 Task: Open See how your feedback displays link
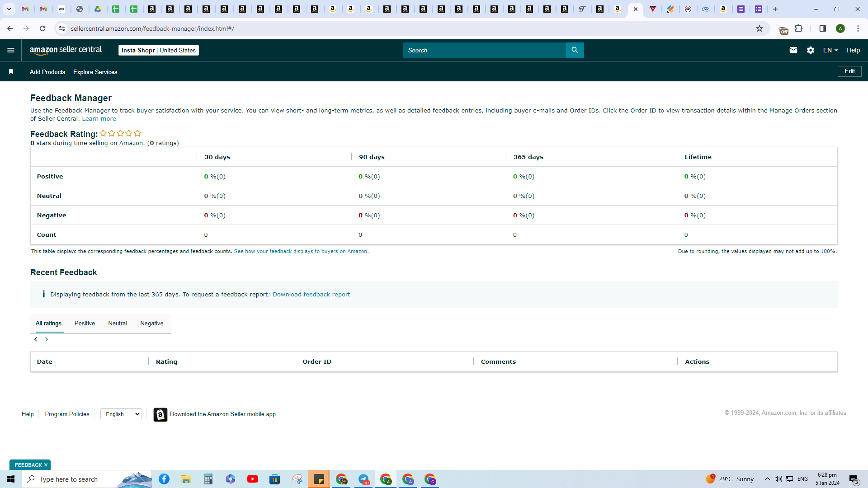[301, 251]
